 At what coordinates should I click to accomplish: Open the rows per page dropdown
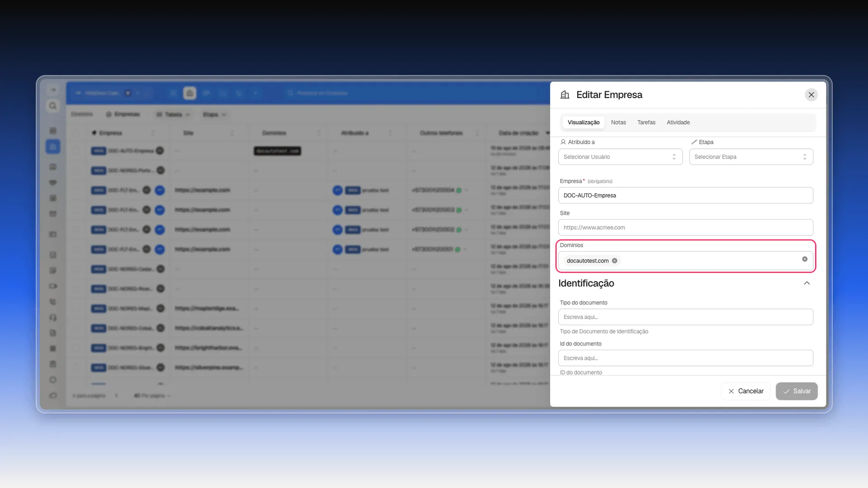[x=152, y=396]
